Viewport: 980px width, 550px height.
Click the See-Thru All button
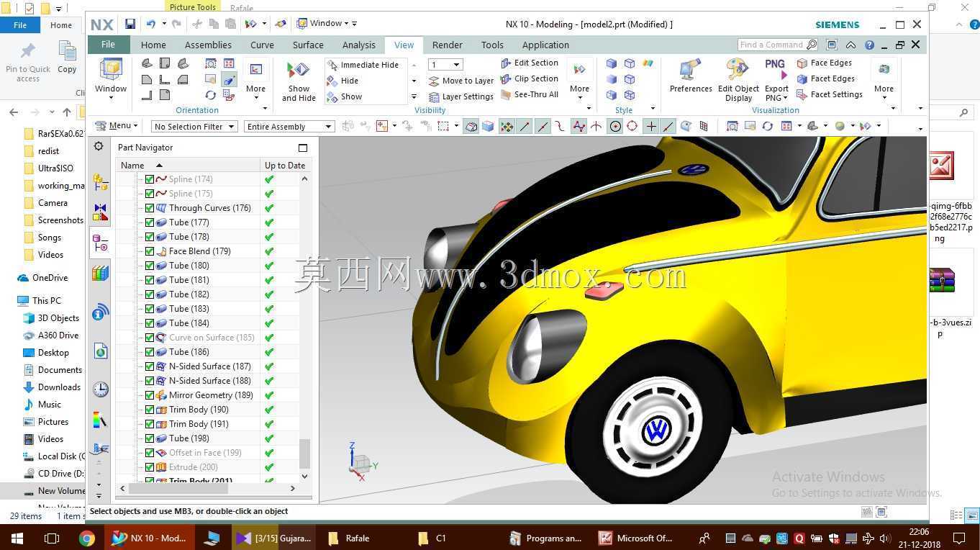530,94
